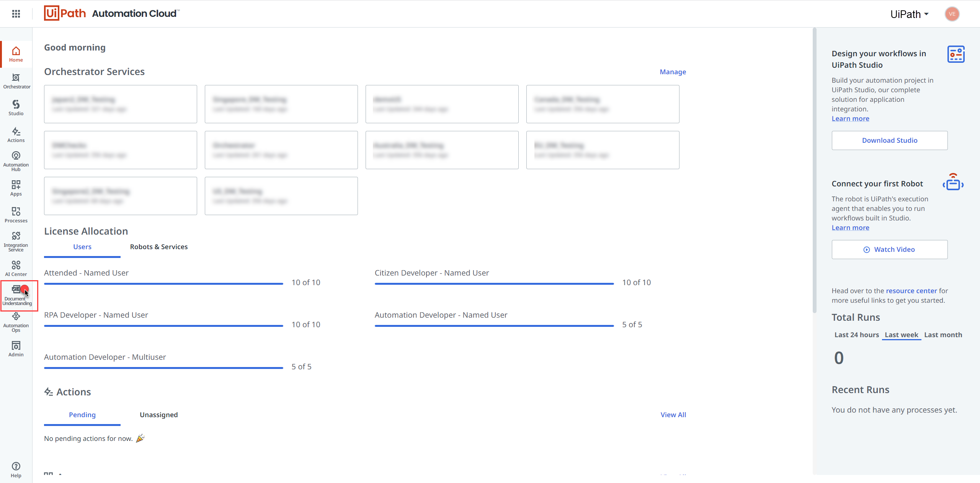
Task: Open the Manage link for Orchestrator Services
Action: 673,72
